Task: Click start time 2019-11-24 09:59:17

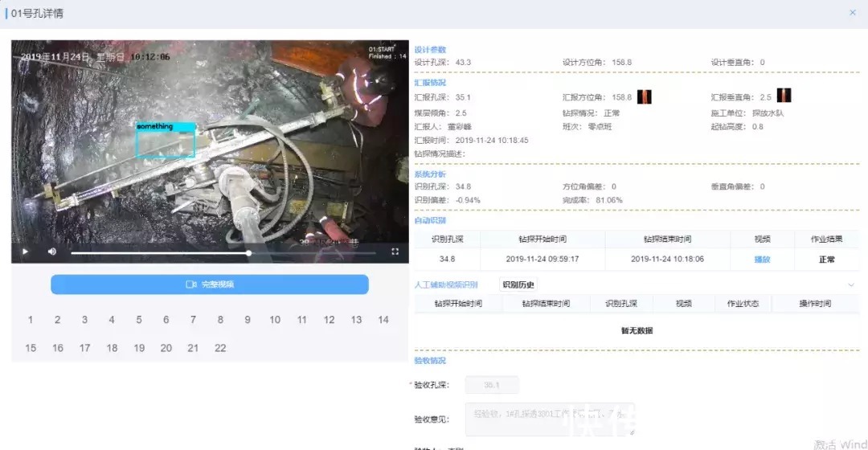Action: [542, 259]
